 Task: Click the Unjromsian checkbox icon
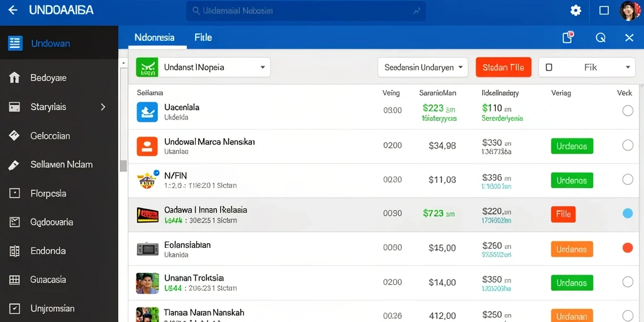(14, 308)
